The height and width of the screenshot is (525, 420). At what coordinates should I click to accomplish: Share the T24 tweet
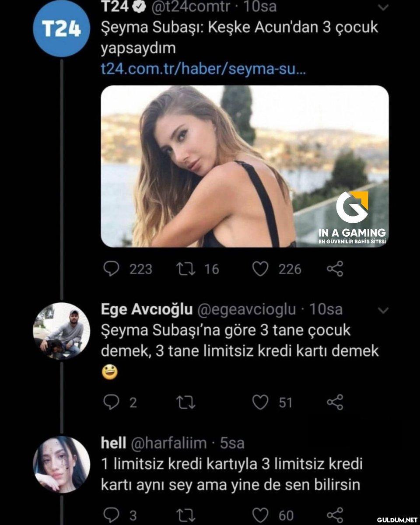335,269
